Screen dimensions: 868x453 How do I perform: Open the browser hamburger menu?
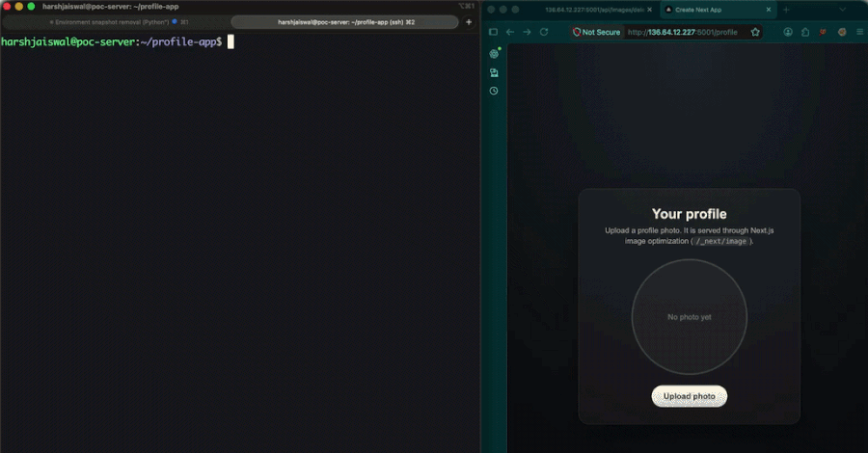pos(859,32)
